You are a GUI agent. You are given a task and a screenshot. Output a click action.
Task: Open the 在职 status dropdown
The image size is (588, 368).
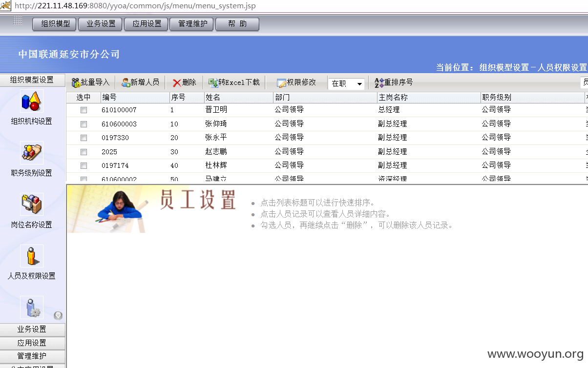[x=346, y=84]
